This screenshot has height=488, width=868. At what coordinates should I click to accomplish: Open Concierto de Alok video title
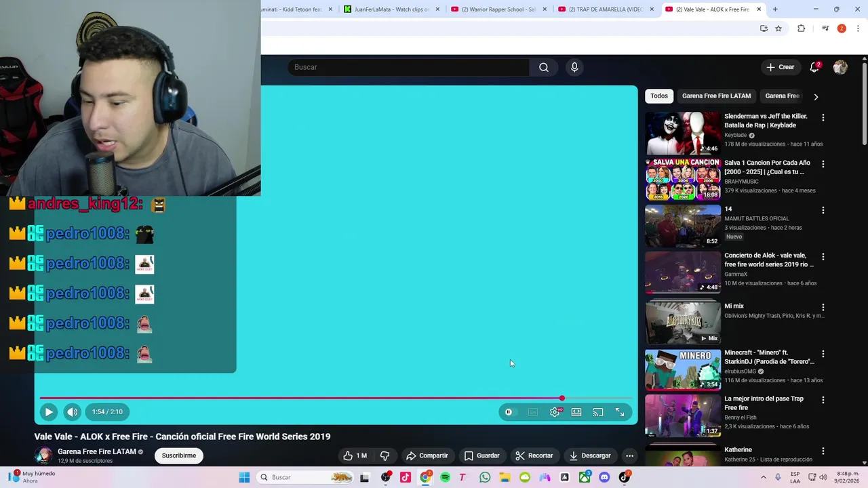tap(769, 260)
